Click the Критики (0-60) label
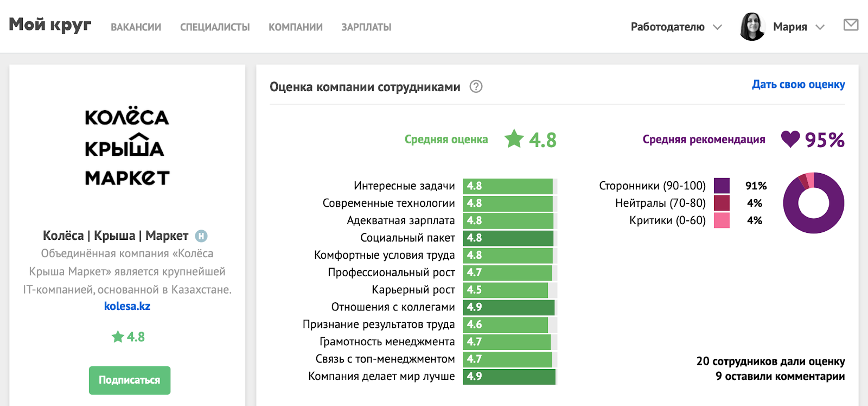 point(667,220)
